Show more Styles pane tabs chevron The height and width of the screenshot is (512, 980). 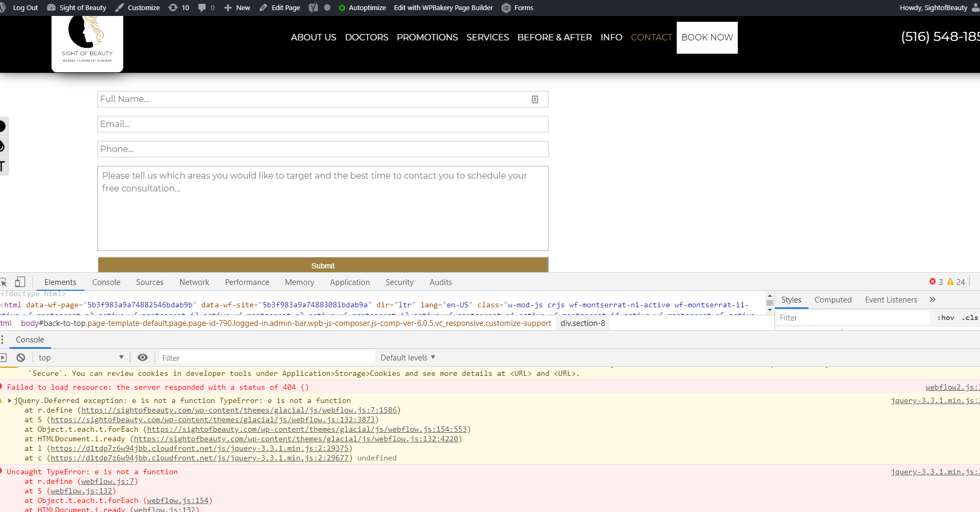(x=932, y=300)
